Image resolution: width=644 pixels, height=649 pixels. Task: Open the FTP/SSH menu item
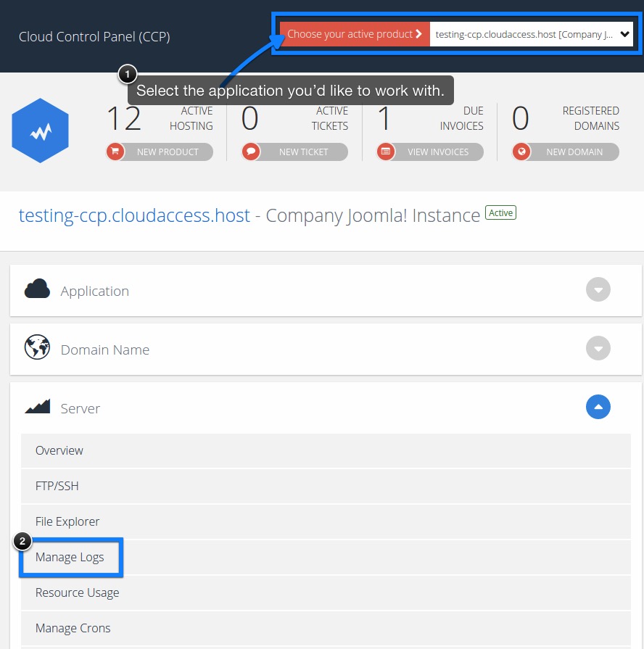(x=326, y=486)
